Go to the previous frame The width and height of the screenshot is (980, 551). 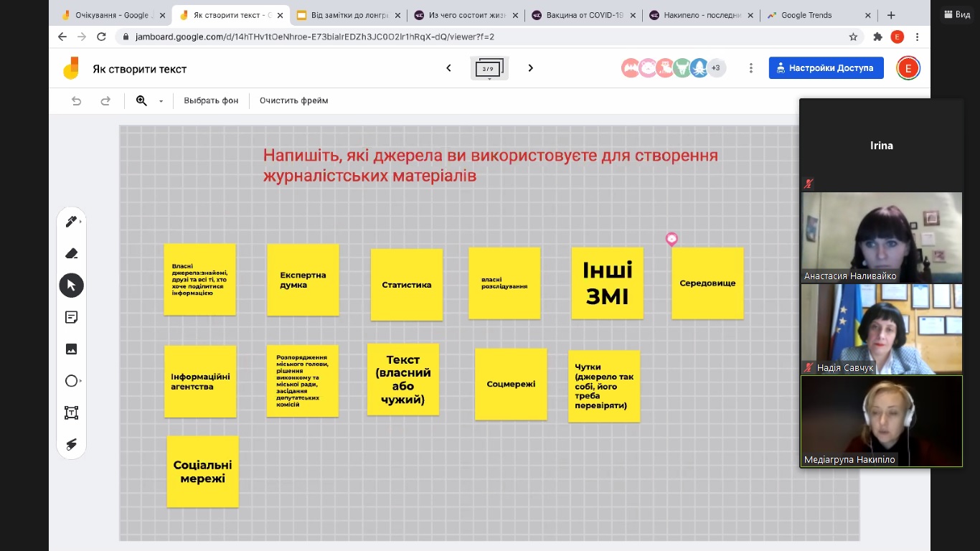[449, 68]
